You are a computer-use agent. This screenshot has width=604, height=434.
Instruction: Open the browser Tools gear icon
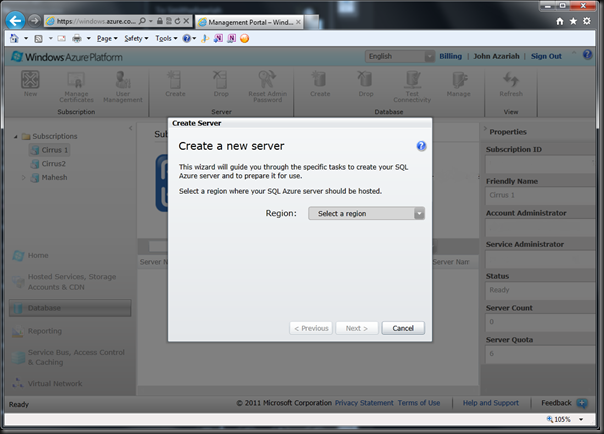[x=587, y=21]
